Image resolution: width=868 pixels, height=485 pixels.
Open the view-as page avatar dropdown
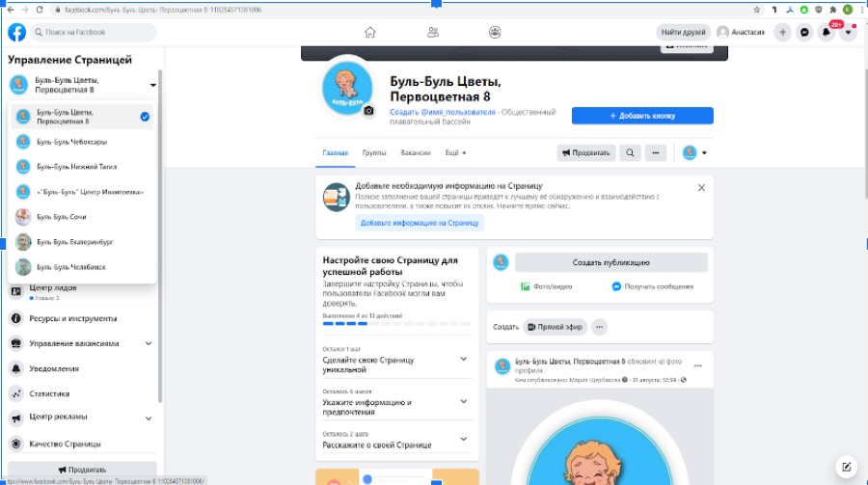click(694, 152)
